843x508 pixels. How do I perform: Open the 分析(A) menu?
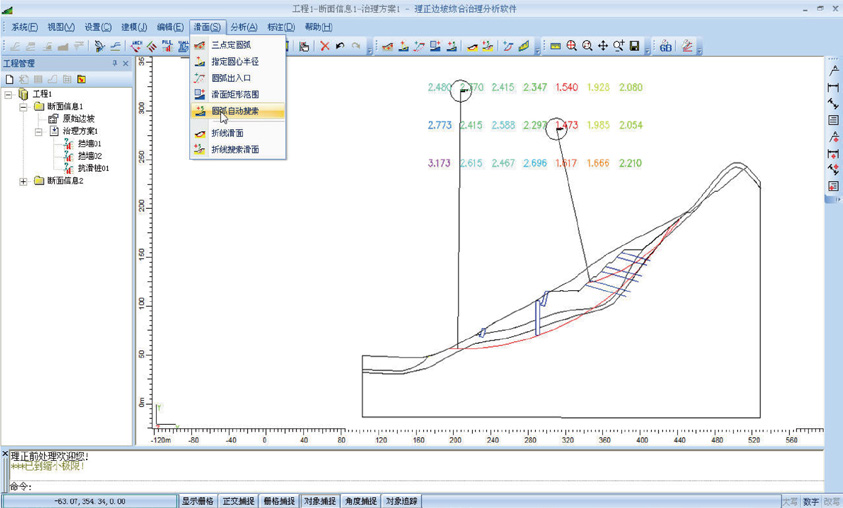[x=243, y=27]
